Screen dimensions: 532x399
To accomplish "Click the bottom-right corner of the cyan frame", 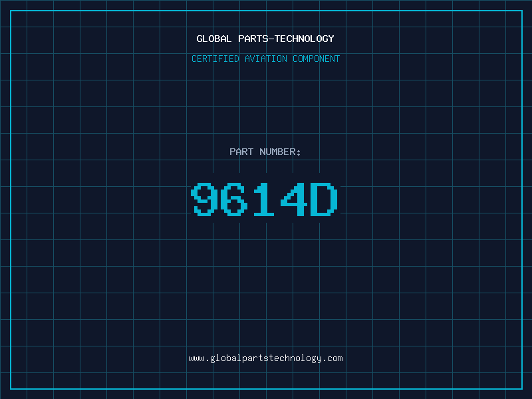I will coord(522,388).
